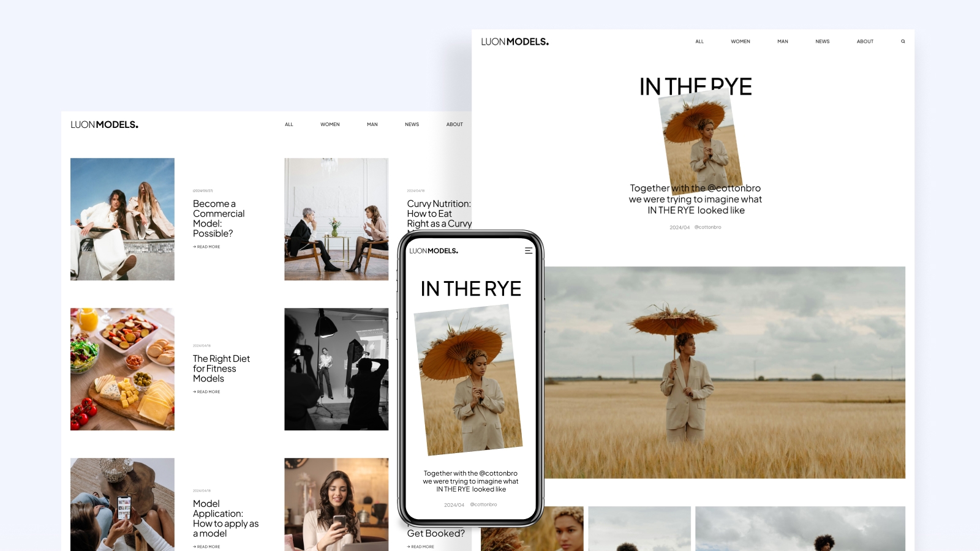Click the LUONMODELS logo on the right page
The image size is (980, 551).
tap(514, 42)
